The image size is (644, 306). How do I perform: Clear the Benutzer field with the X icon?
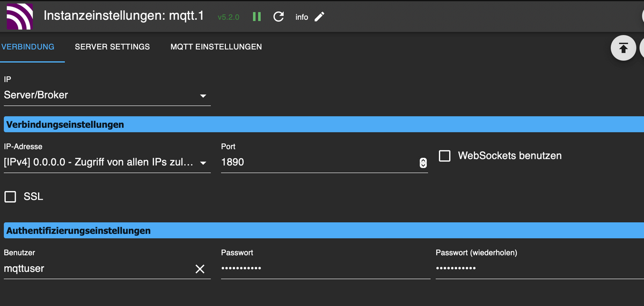pyautogui.click(x=200, y=269)
